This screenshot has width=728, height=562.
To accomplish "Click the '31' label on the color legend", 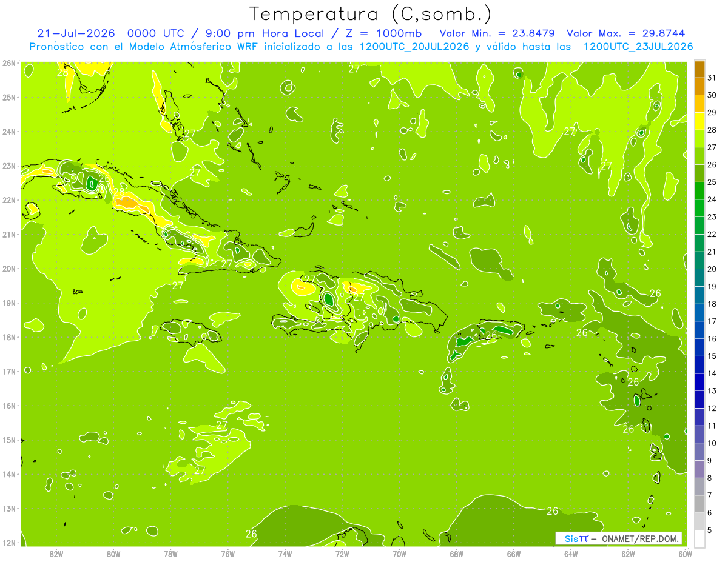I will coord(712,78).
